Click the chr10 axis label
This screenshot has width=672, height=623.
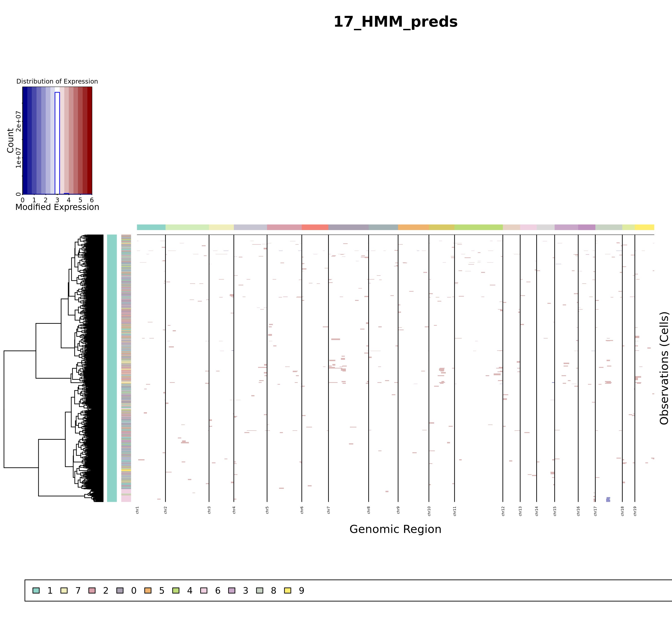(429, 511)
